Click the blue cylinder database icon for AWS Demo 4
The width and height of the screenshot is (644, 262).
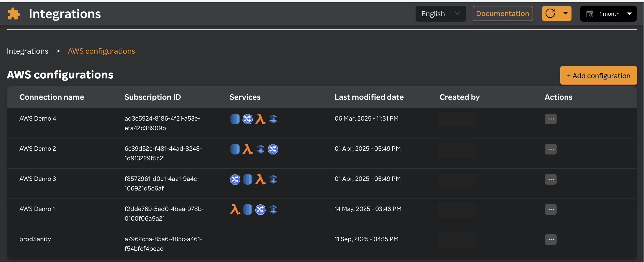point(235,119)
